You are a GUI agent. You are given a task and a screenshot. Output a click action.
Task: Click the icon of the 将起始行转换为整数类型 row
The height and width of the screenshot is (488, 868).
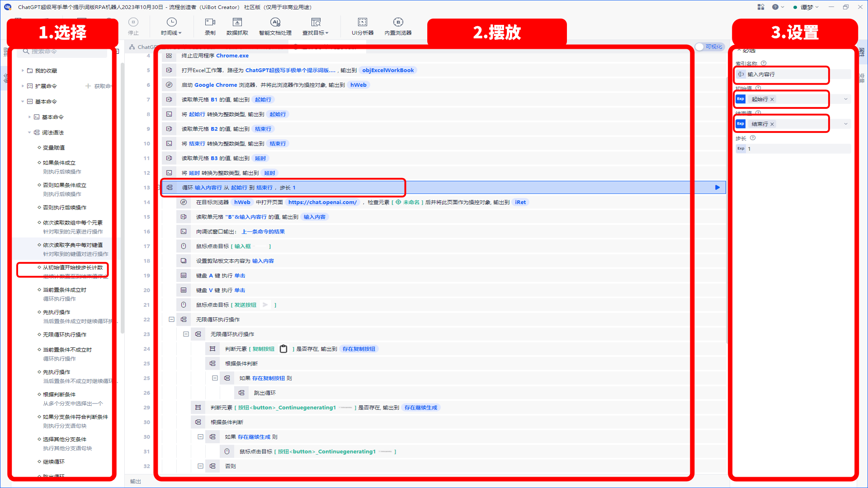point(169,114)
